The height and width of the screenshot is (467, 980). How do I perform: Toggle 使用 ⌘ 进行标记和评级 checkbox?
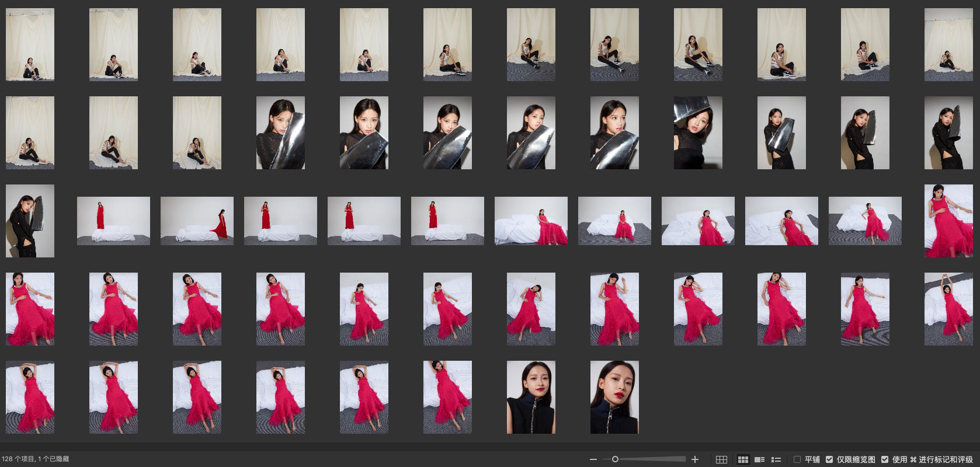pyautogui.click(x=885, y=459)
